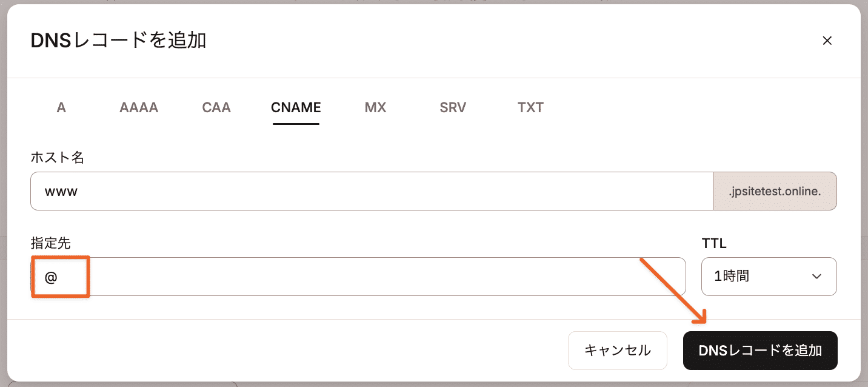Switch to the MX record tab
Image resolution: width=868 pixels, height=387 pixels.
click(x=375, y=107)
